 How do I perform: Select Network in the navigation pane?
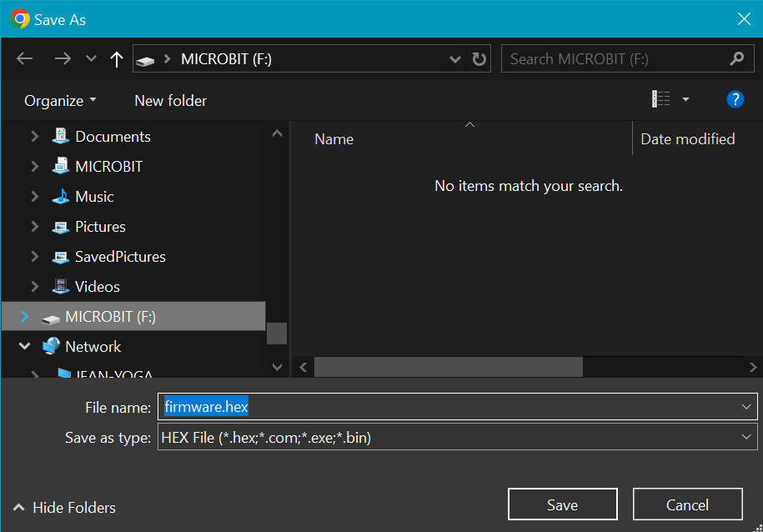[x=93, y=347]
